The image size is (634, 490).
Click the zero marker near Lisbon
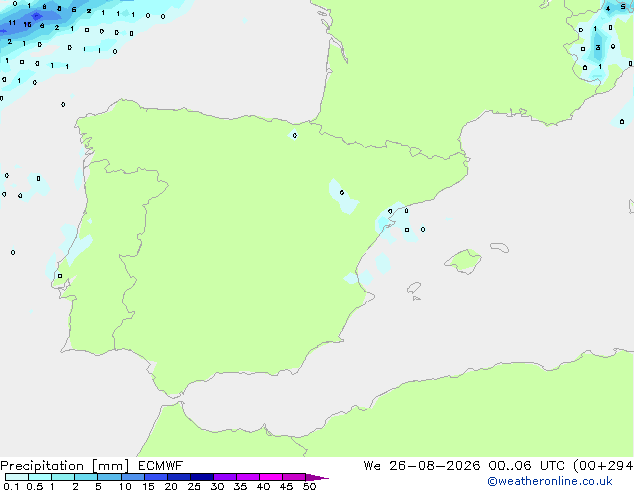coord(60,276)
